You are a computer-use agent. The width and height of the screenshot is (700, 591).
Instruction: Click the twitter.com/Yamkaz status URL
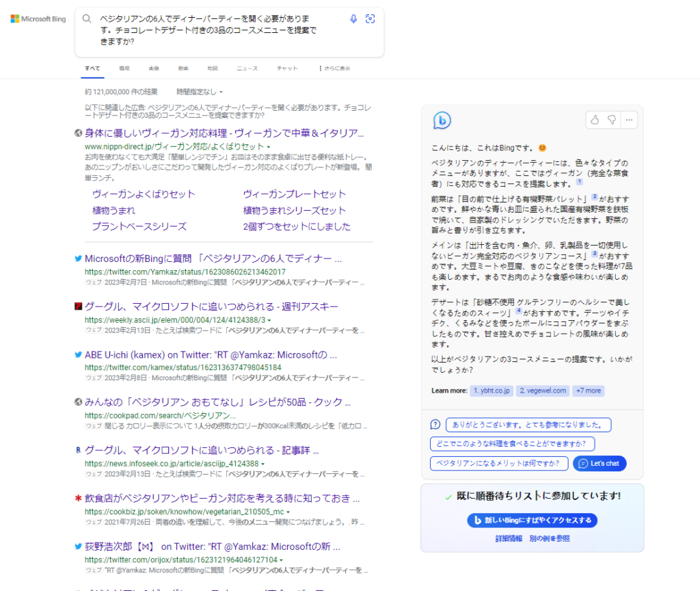click(185, 272)
